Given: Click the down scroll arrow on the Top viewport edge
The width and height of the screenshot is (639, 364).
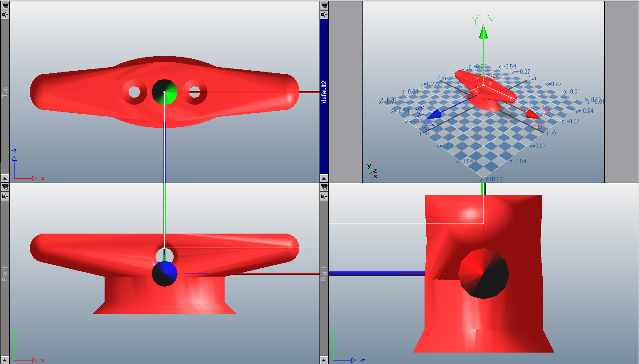Looking at the screenshot, I should pyautogui.click(x=4, y=177).
